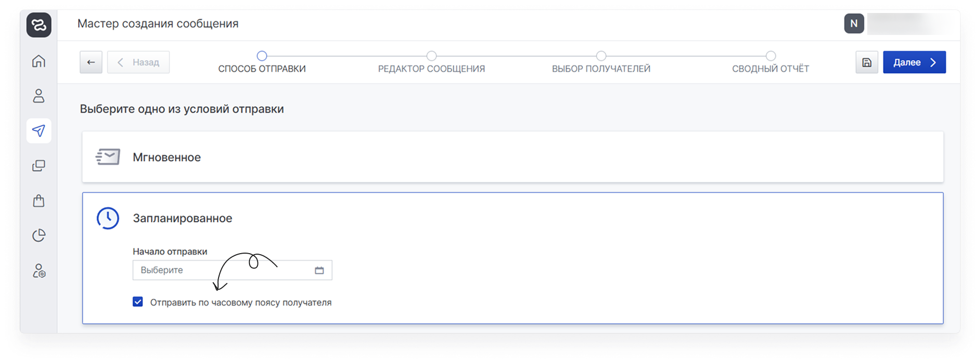Open the shopping bag section in sidebar

tap(39, 201)
